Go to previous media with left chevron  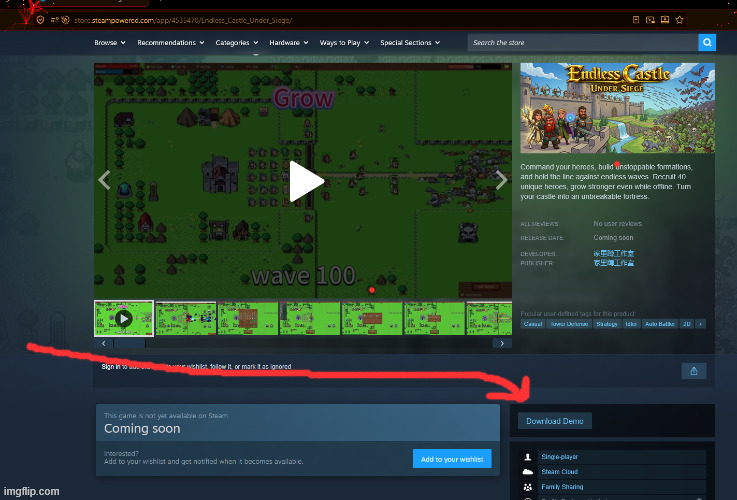[104, 180]
